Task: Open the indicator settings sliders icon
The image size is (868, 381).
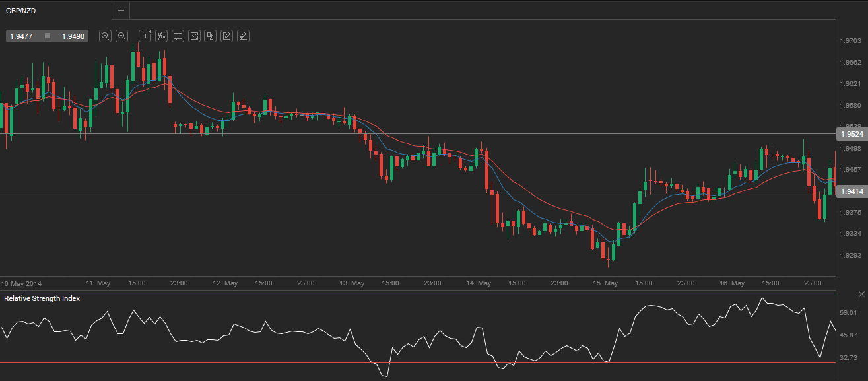Action: (x=178, y=36)
